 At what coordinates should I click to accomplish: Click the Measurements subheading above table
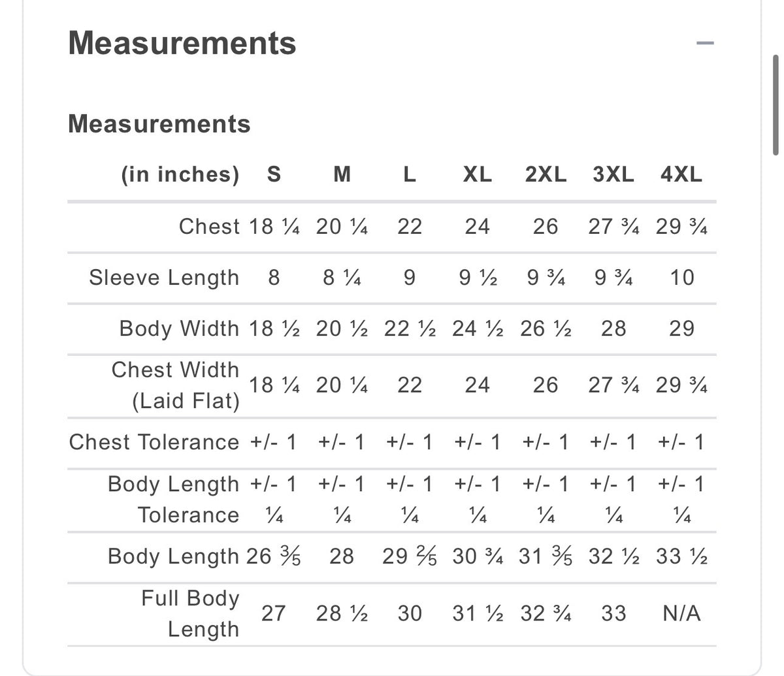pos(159,123)
